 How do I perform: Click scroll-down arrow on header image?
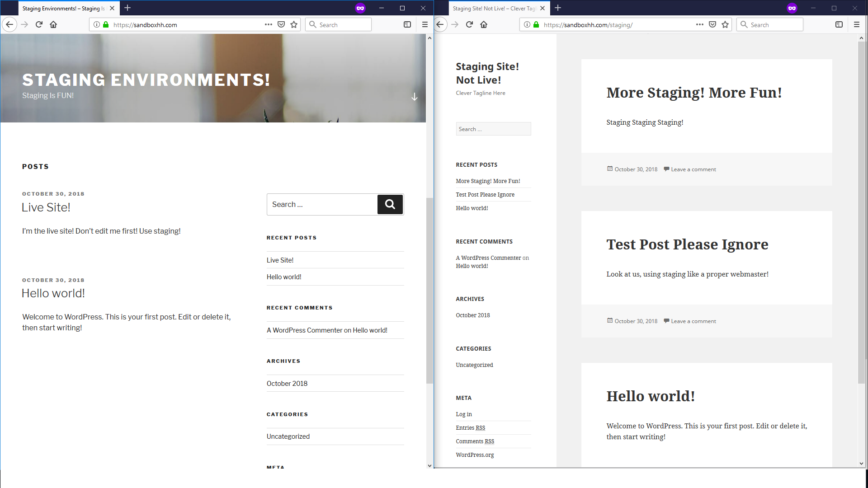(x=414, y=97)
